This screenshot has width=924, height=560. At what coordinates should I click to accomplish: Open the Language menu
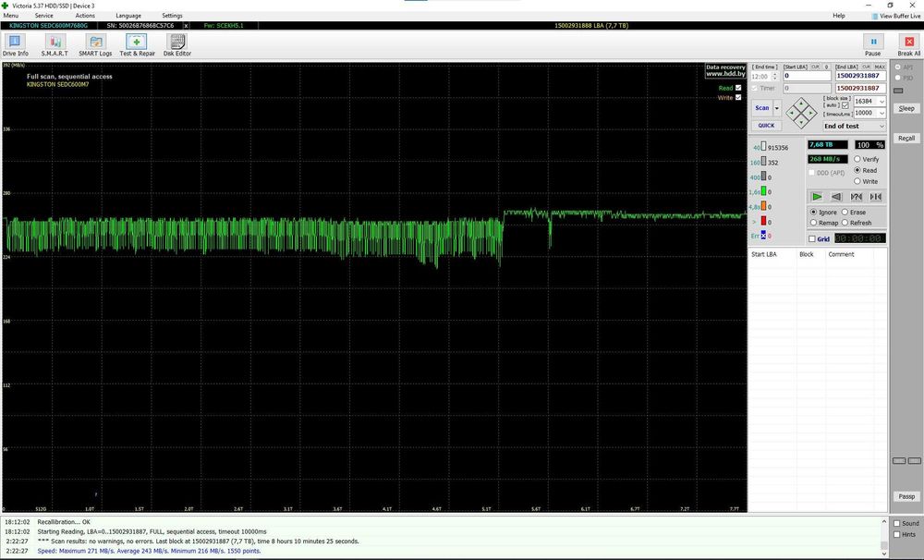pos(128,16)
